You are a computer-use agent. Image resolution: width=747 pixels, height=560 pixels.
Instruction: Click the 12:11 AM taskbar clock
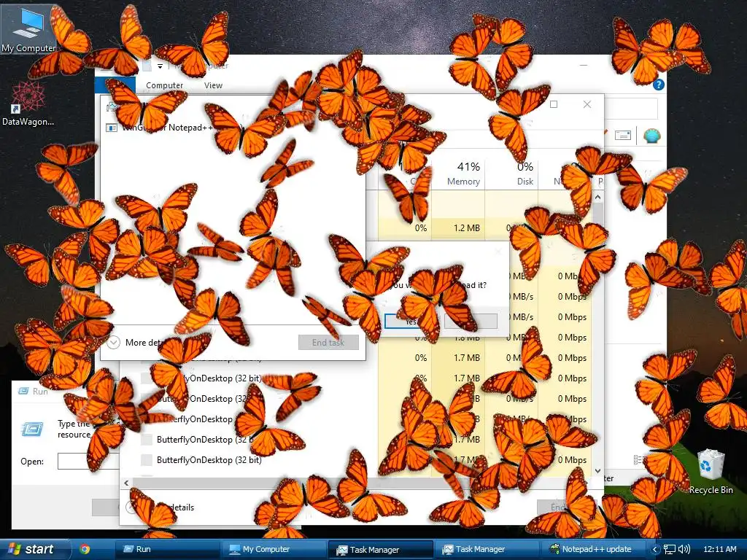pos(720,550)
